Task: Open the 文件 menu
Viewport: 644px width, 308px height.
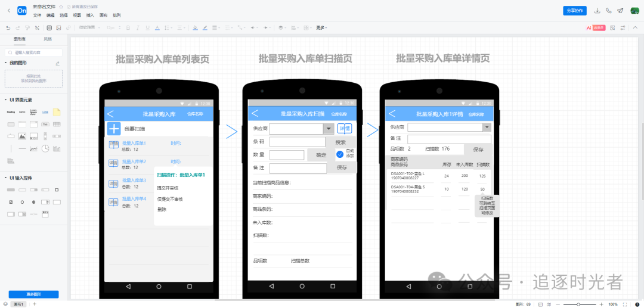Action: [x=37, y=15]
